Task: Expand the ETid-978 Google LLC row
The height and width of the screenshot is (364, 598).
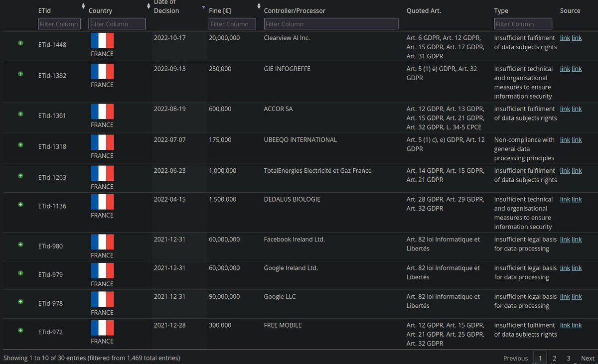Action: pos(20,301)
